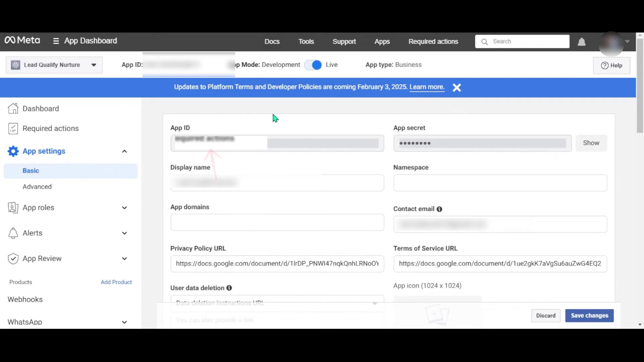Toggle App Mode between Development and Live
The height and width of the screenshot is (362, 644).
click(313, 65)
